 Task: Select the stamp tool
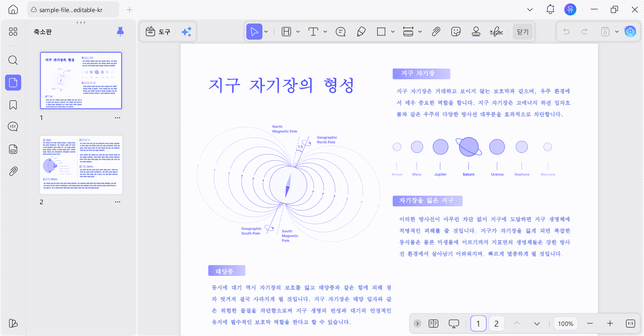coord(476,32)
